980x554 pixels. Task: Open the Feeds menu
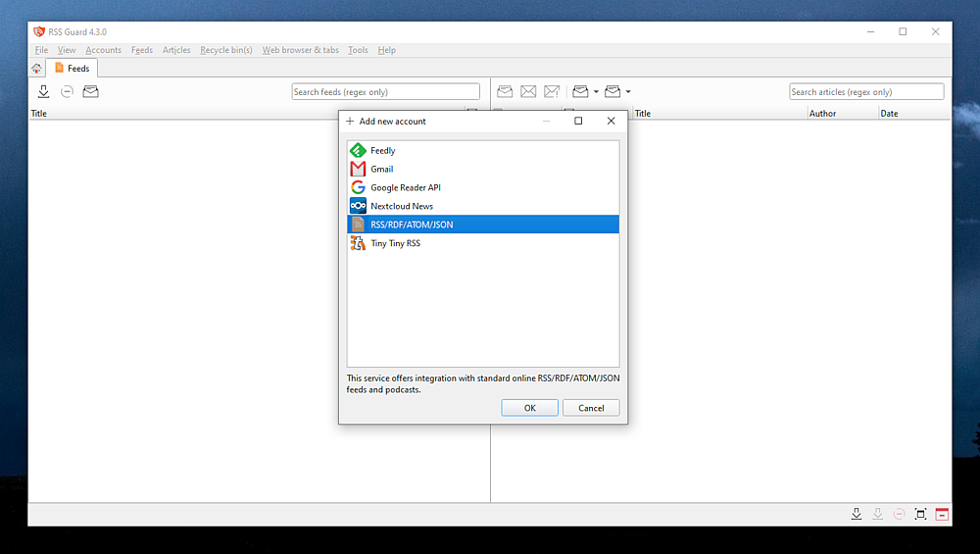pos(142,50)
